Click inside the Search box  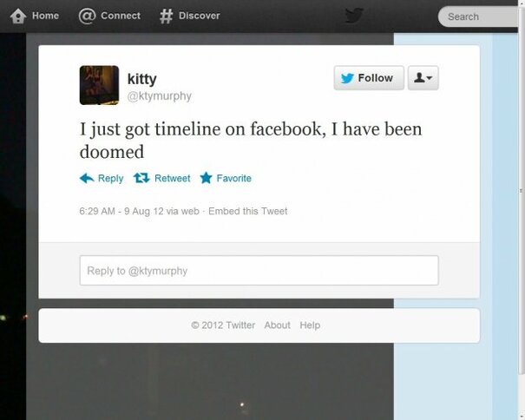pyautogui.click(x=479, y=16)
